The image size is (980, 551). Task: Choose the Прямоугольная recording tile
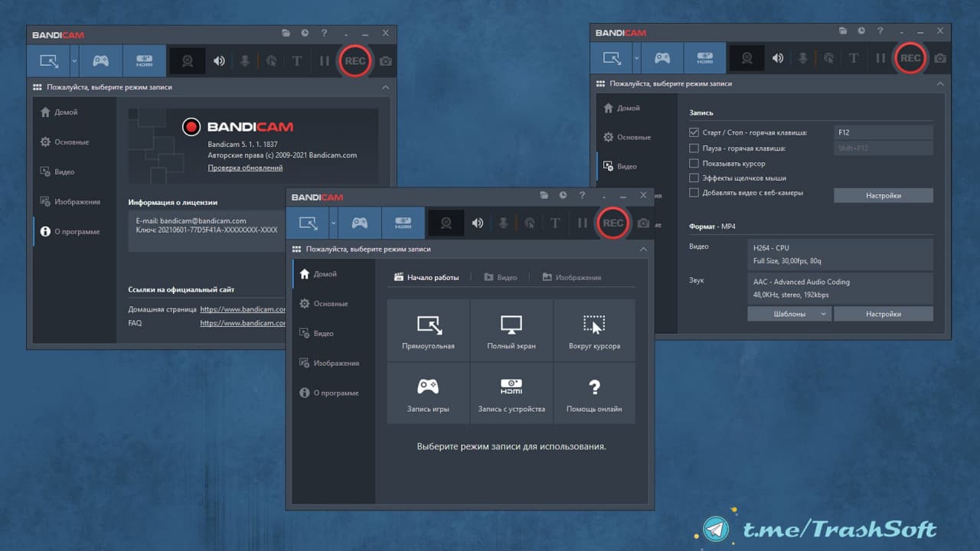point(429,330)
